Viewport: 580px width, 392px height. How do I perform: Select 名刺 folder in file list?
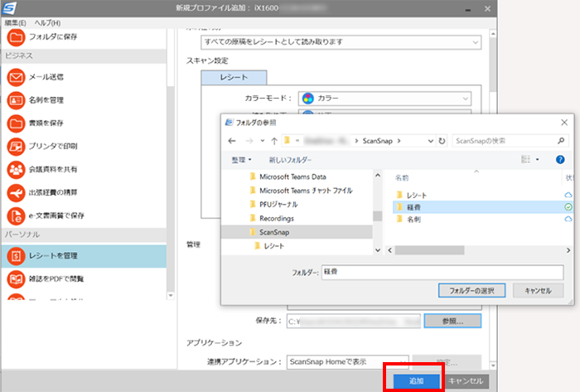click(413, 220)
